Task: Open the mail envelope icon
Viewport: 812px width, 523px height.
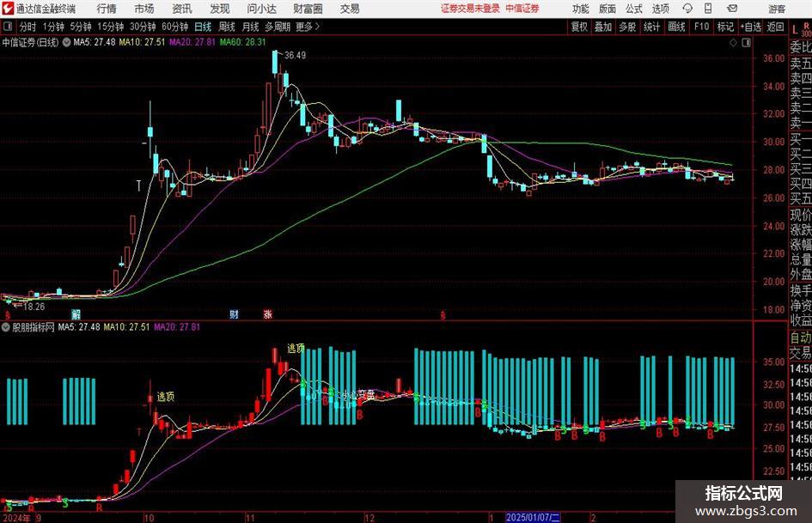Action: click(x=732, y=9)
